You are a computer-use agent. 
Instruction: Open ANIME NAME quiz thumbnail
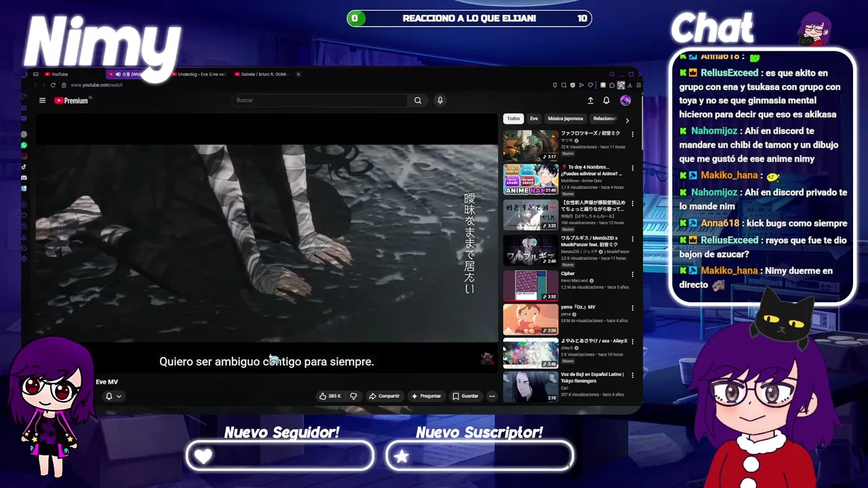[530, 180]
